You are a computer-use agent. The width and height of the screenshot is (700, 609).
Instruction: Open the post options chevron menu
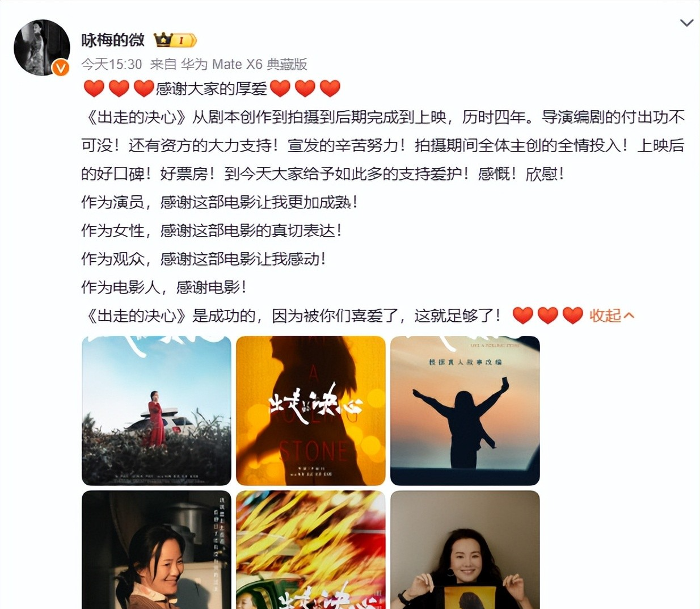pyautogui.click(x=686, y=23)
